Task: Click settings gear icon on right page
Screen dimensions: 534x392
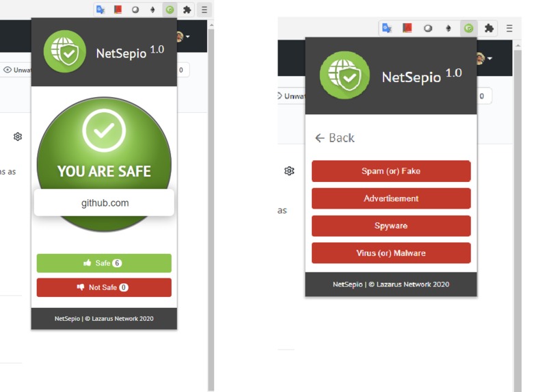Action: click(x=289, y=171)
